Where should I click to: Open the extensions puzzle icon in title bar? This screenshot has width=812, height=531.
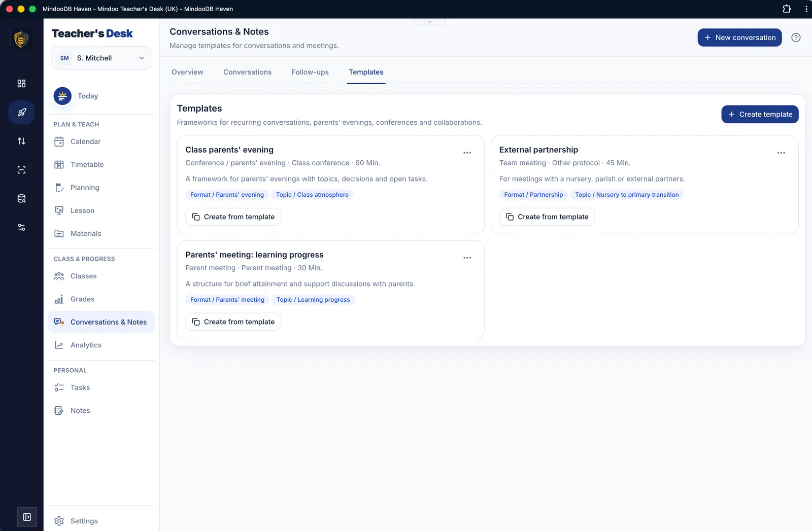tap(787, 9)
